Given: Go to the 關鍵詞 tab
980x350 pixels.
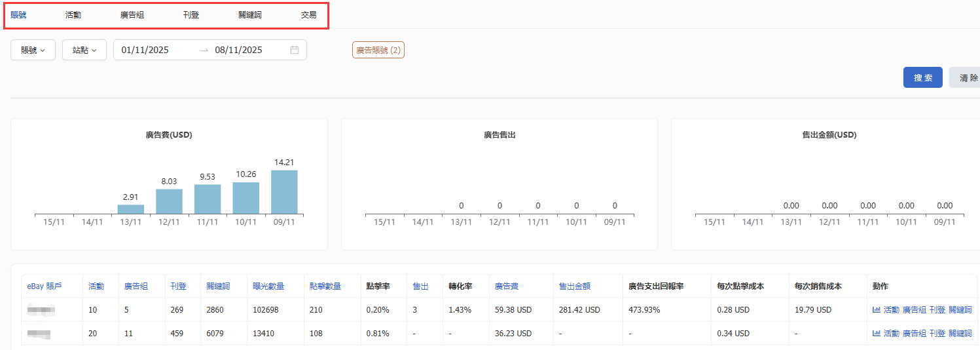Looking at the screenshot, I should tap(250, 14).
